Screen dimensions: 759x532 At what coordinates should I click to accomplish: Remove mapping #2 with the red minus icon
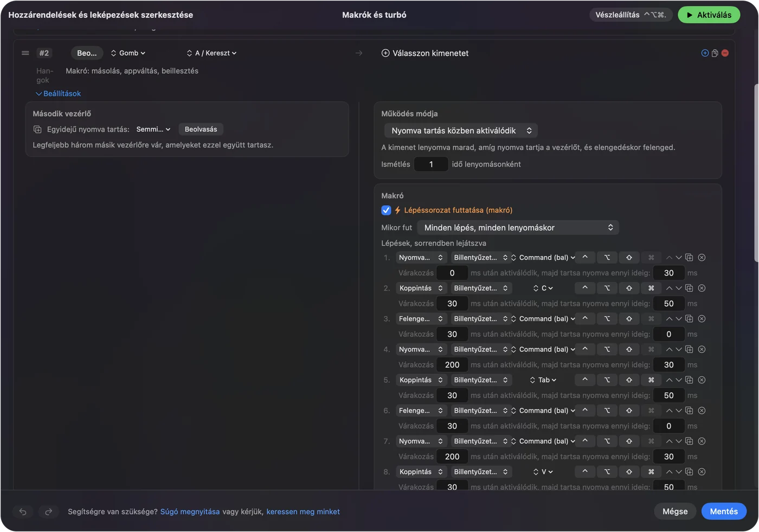point(725,53)
